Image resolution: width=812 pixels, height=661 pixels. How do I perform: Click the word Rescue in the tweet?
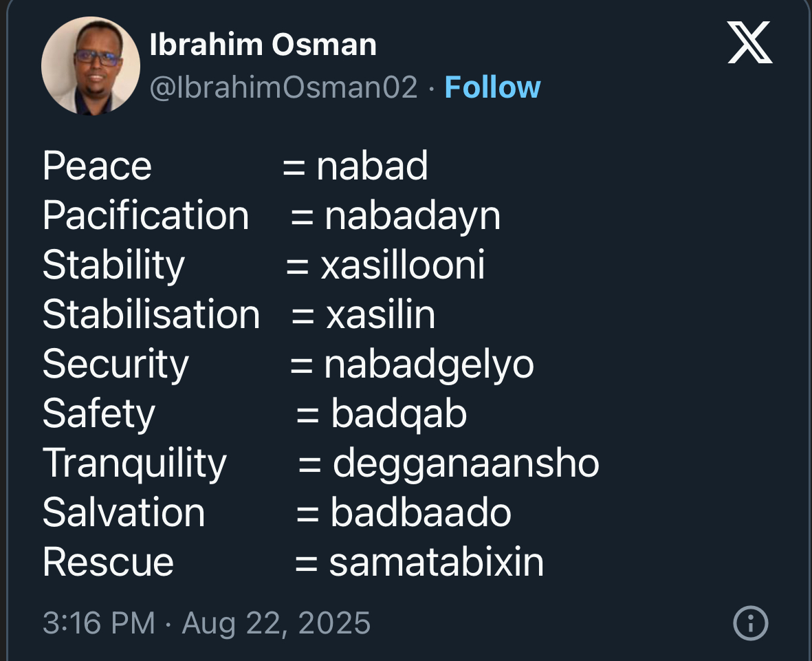coord(108,563)
